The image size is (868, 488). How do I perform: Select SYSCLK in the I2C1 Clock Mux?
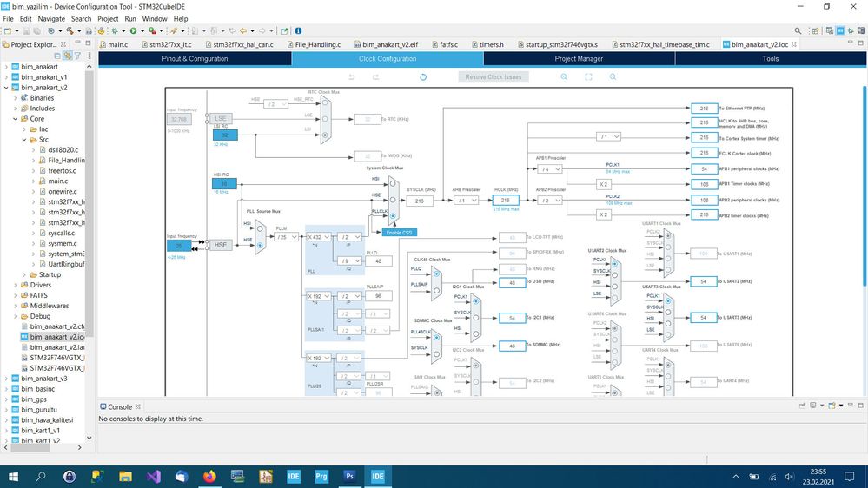click(x=475, y=318)
